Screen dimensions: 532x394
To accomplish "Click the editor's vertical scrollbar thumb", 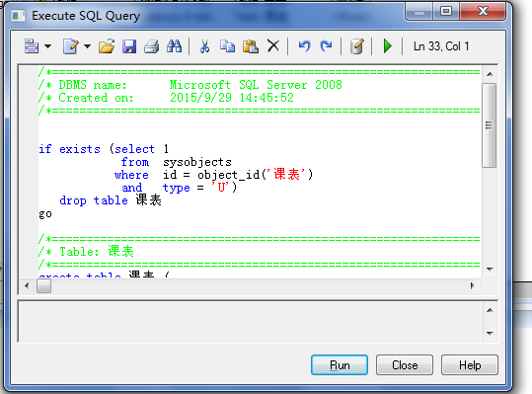I will tap(489, 125).
